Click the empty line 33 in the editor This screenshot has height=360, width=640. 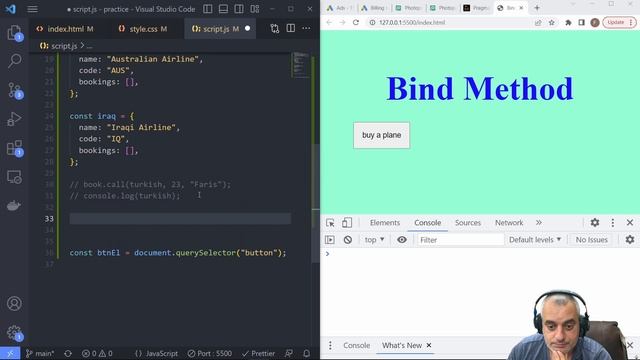[x=180, y=218]
